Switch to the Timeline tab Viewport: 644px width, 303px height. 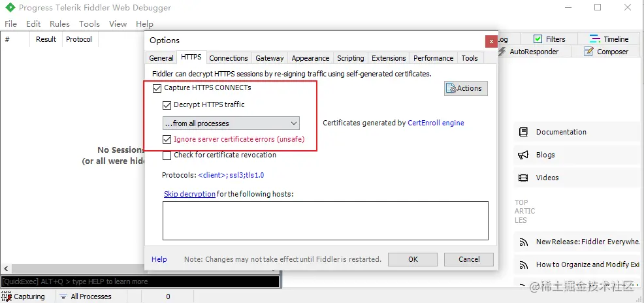pyautogui.click(x=609, y=39)
